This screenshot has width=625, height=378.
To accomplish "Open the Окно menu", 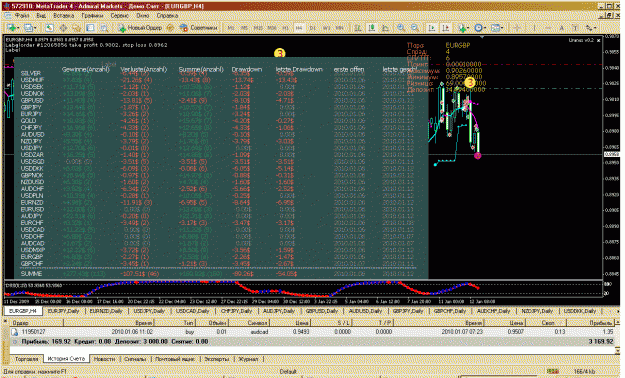I will (x=143, y=16).
